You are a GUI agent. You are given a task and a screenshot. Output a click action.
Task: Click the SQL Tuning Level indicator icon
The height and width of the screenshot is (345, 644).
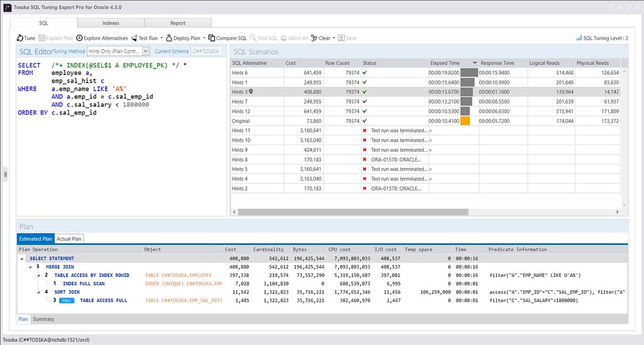click(579, 38)
